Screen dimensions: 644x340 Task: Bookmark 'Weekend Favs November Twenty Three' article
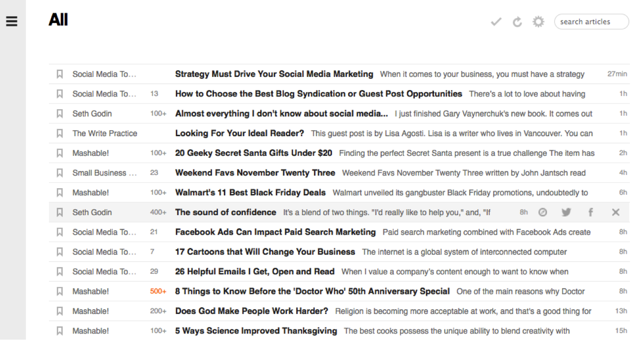pyautogui.click(x=60, y=172)
